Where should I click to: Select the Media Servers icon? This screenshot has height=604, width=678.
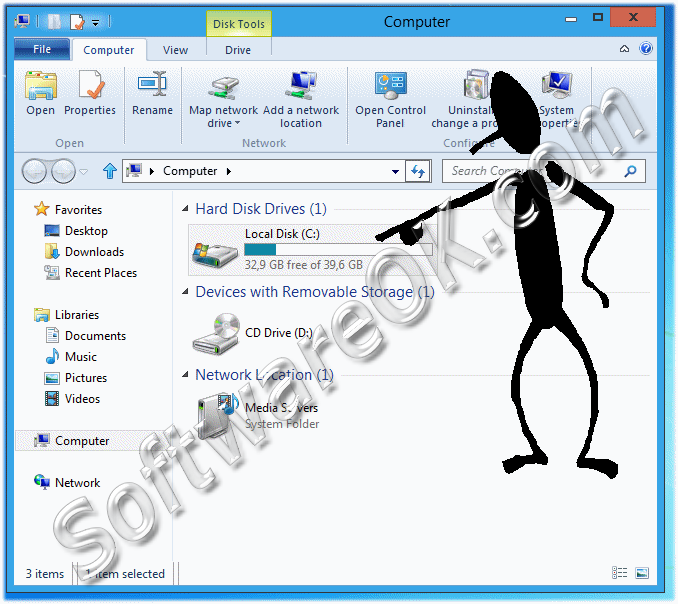tap(218, 415)
